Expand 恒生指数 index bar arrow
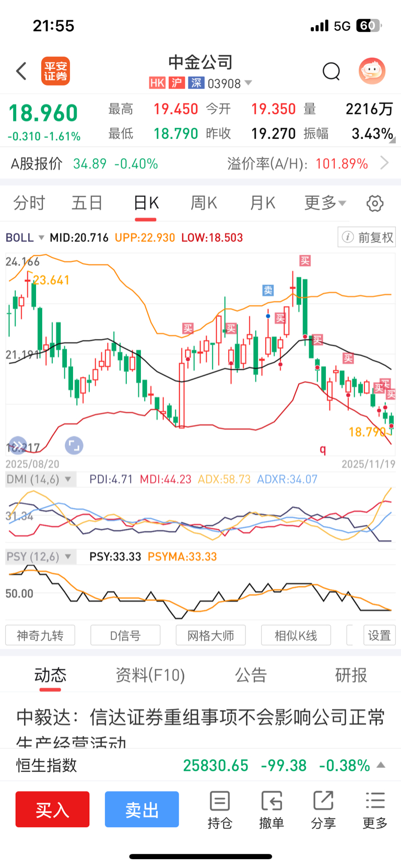This screenshot has height=868, width=401. click(x=381, y=765)
